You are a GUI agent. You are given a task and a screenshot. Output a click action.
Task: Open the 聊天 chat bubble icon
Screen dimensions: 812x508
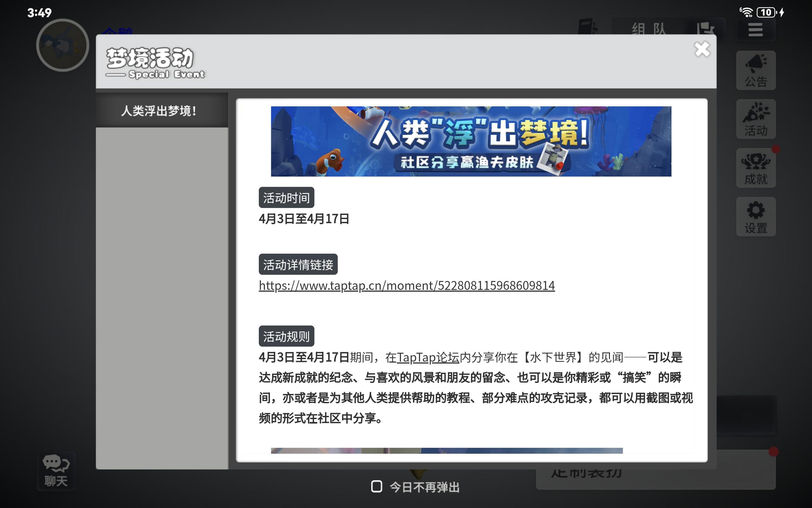point(56,471)
